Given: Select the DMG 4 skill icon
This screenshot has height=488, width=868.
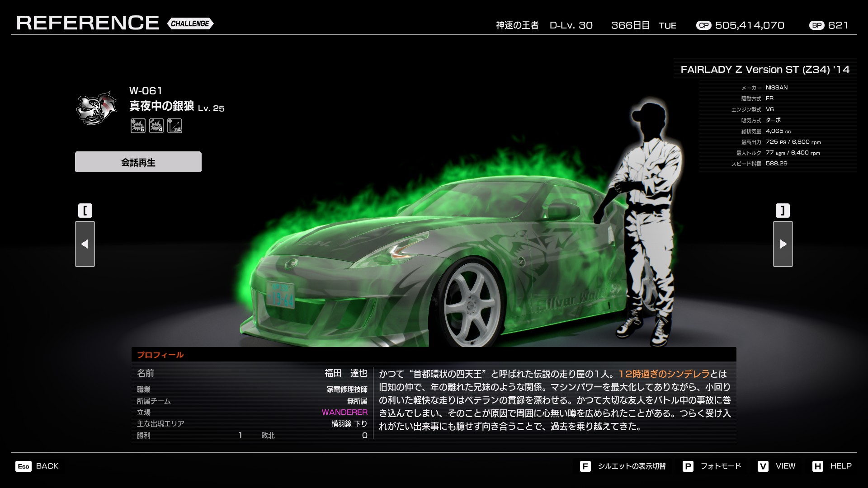Looking at the screenshot, I should 156,126.
